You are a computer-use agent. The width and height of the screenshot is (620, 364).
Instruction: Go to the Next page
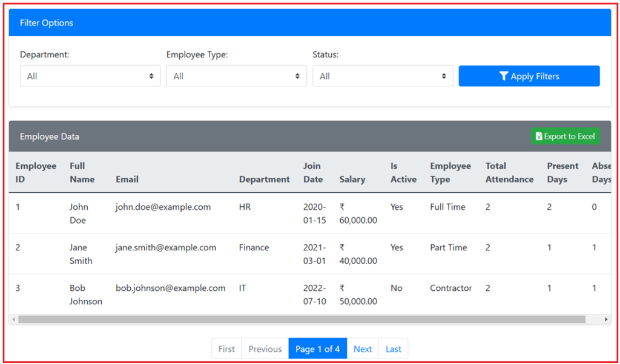click(x=363, y=349)
